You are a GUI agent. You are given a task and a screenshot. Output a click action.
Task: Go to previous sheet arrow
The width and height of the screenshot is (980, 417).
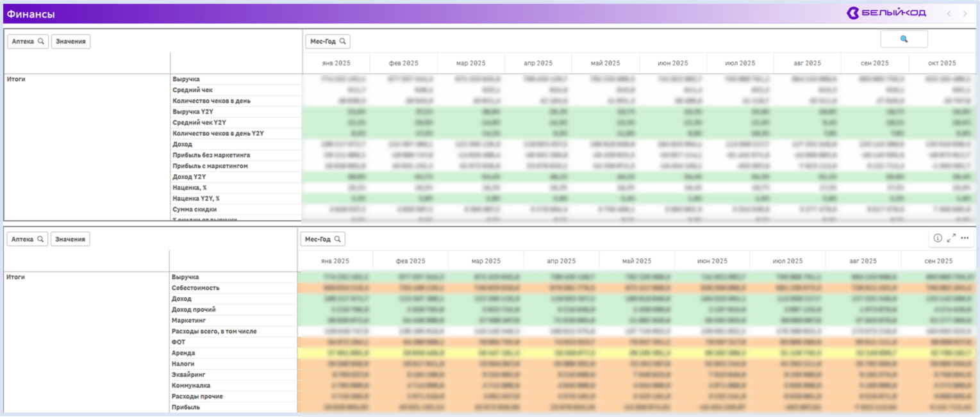click(949, 13)
